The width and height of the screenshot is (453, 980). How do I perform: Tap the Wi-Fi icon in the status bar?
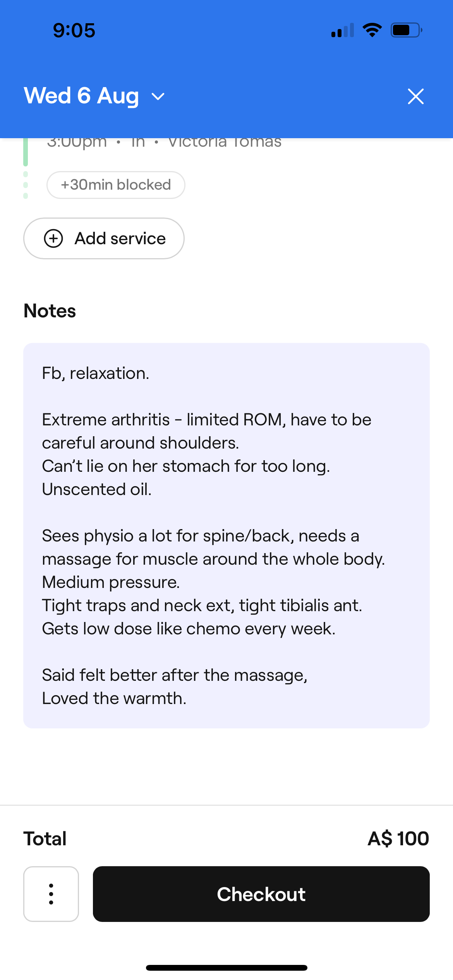372,30
